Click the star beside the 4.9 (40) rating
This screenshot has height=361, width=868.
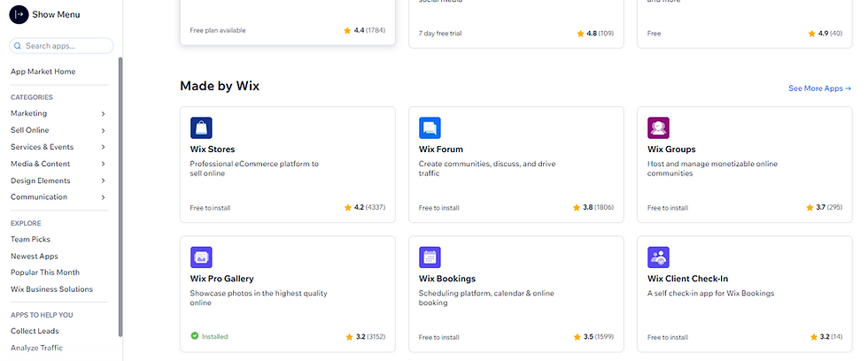coord(812,33)
